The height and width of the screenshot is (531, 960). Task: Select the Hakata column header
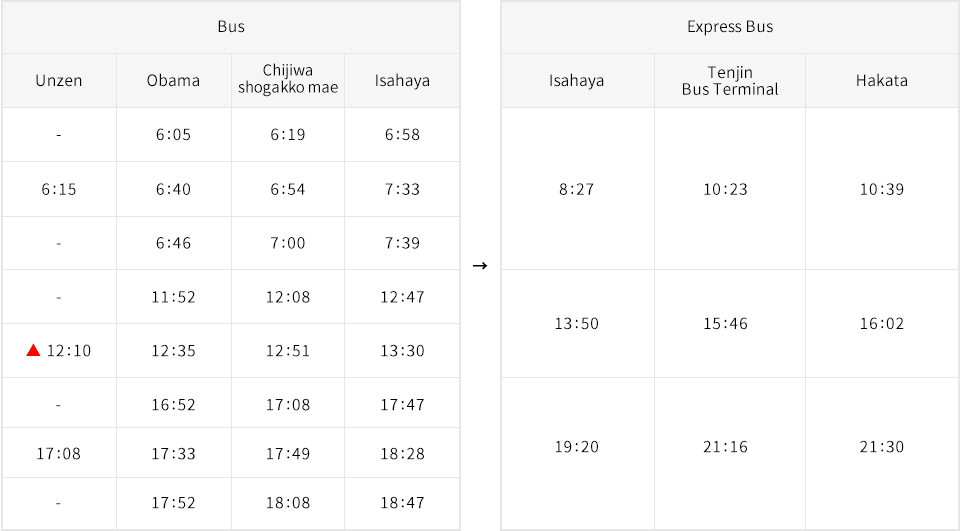[882, 80]
